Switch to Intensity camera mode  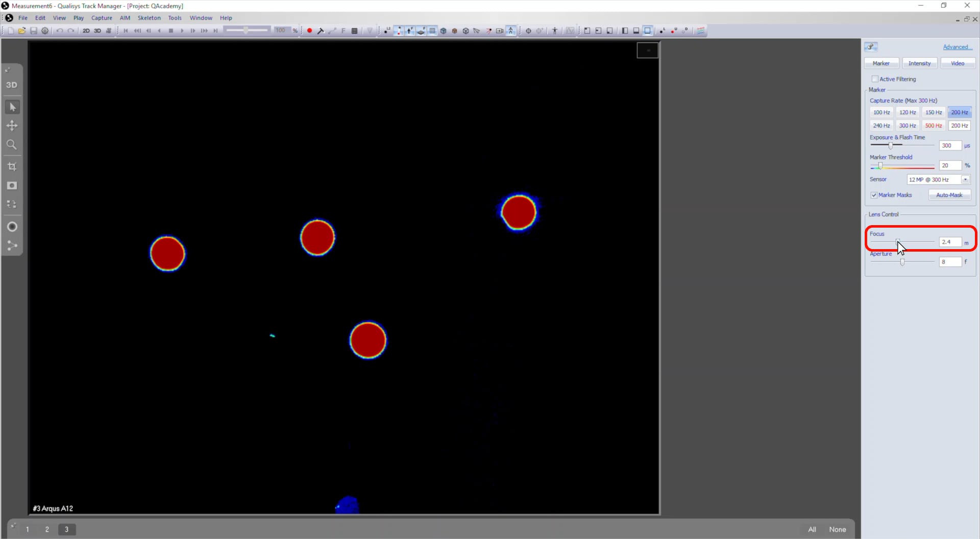point(919,63)
